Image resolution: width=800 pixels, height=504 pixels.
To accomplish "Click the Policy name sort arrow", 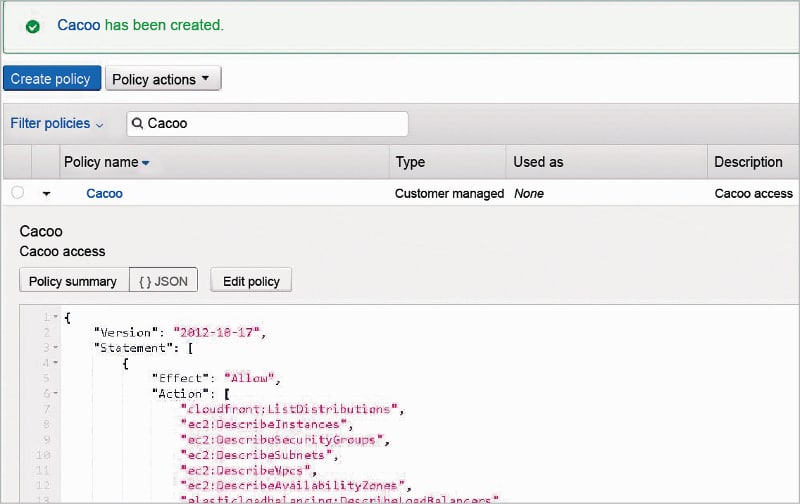I will click(x=146, y=163).
